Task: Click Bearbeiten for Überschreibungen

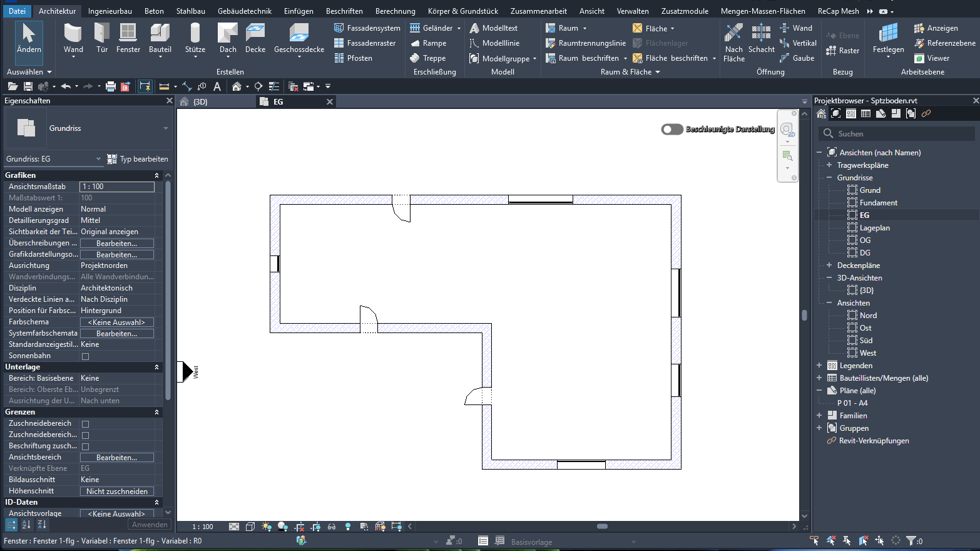Action: [x=117, y=244]
